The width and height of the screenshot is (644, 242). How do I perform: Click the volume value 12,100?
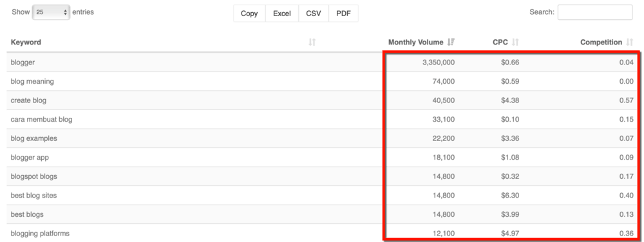click(444, 234)
